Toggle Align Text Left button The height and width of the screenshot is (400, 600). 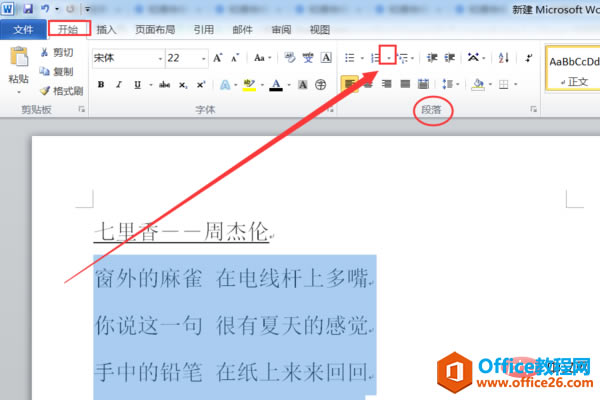[349, 84]
